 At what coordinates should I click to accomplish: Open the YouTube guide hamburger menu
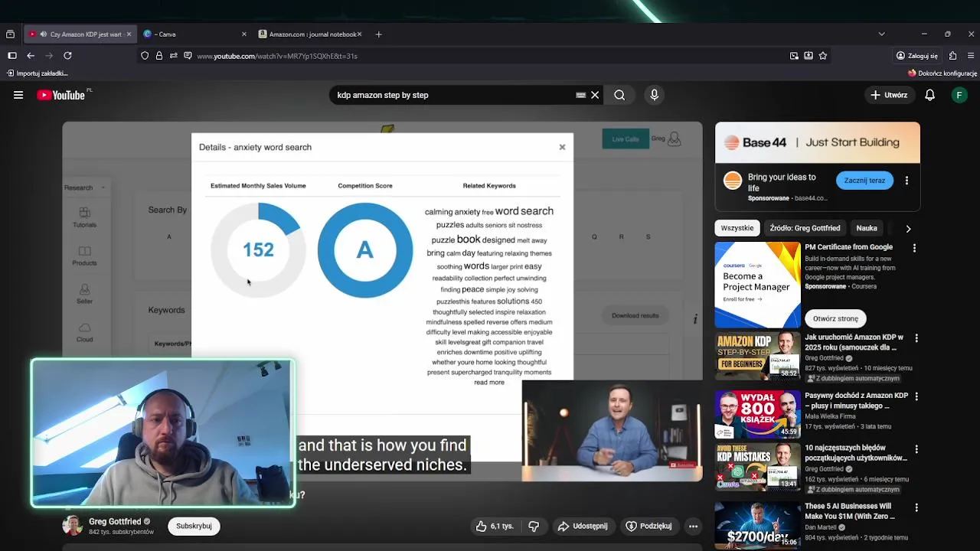(x=18, y=95)
